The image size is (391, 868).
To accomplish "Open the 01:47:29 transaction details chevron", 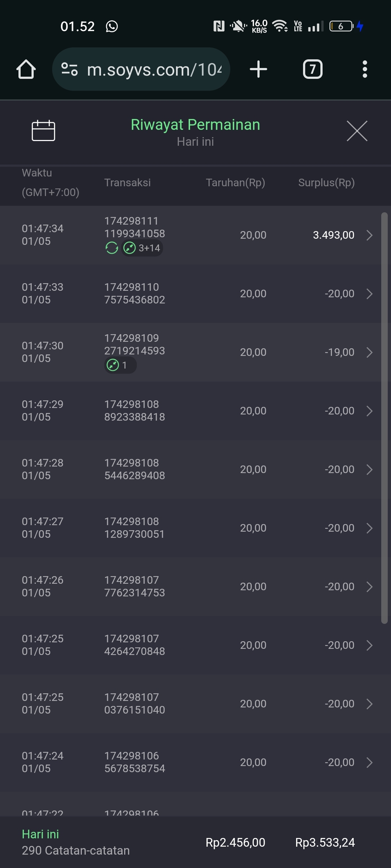I will pyautogui.click(x=369, y=411).
